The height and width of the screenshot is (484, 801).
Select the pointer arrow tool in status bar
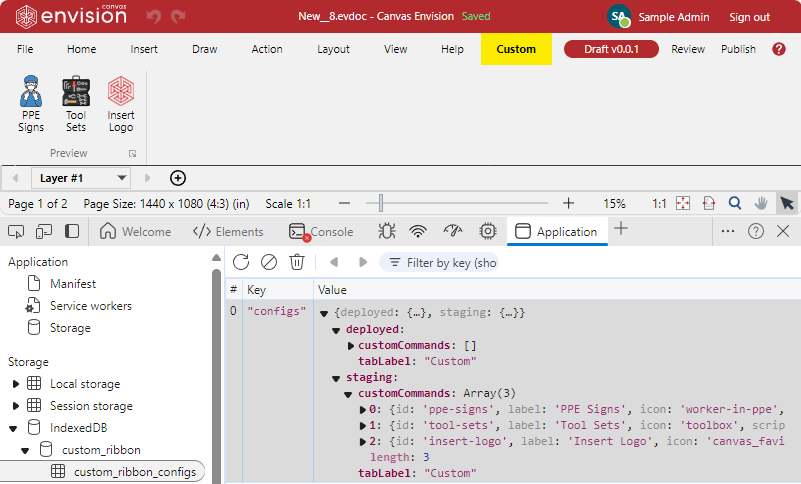tap(787, 203)
